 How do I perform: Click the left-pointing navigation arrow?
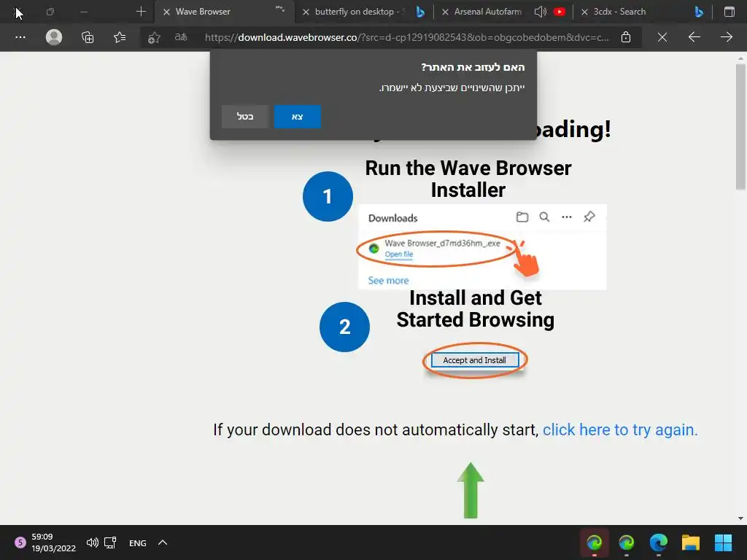694,37
